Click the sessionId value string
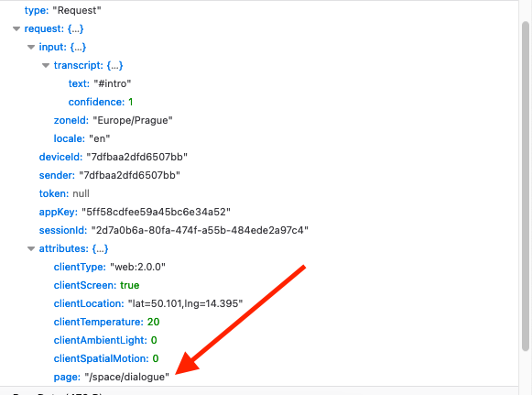Screen dimensions: 532x395 tap(200, 230)
